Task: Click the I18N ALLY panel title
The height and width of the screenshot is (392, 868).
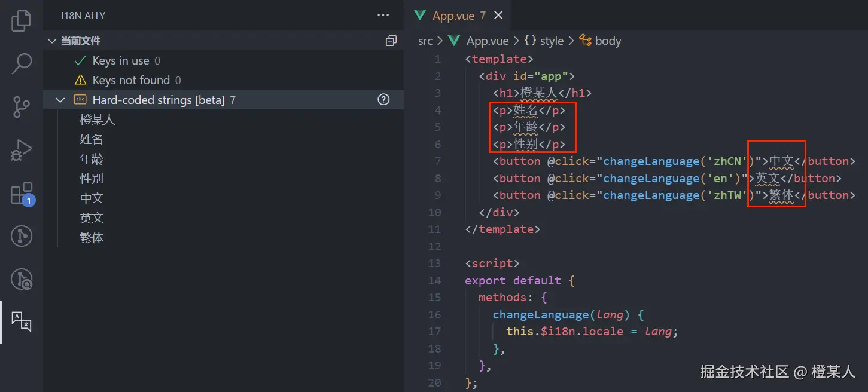Action: [x=83, y=16]
